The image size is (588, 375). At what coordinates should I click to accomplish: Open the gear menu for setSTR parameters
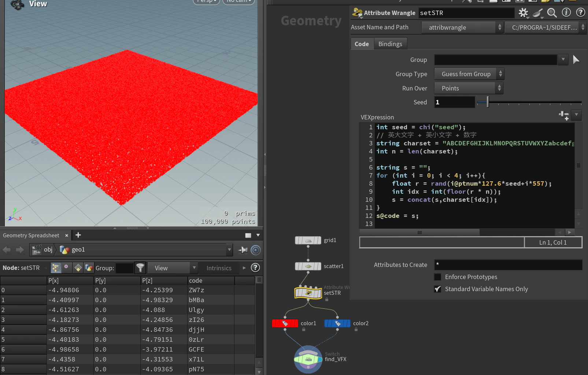524,13
